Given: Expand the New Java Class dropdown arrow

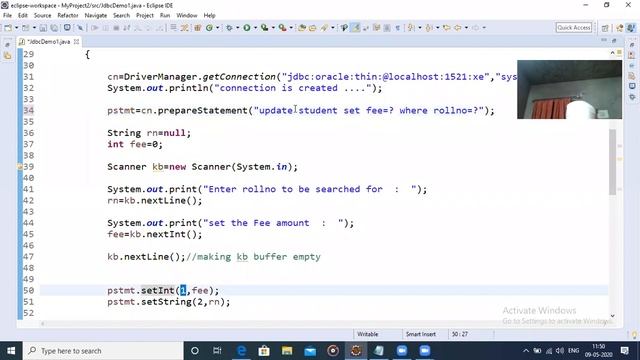Looking at the screenshot, I should tap(217, 28).
